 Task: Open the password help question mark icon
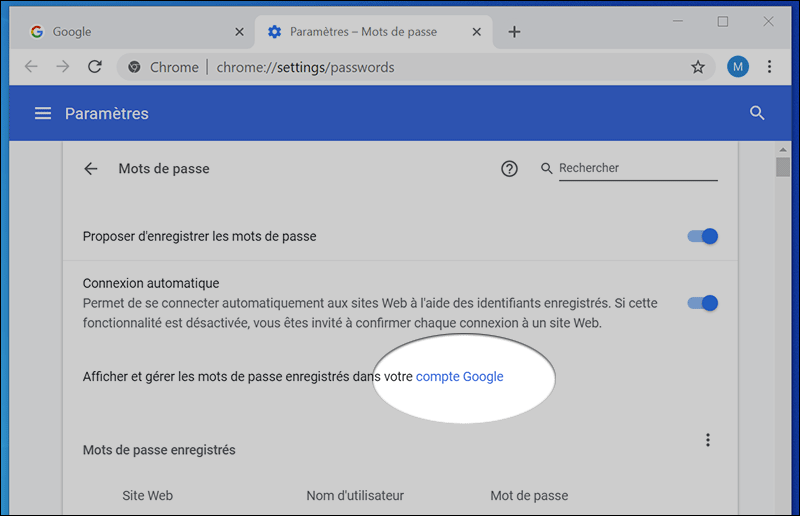[x=509, y=169]
